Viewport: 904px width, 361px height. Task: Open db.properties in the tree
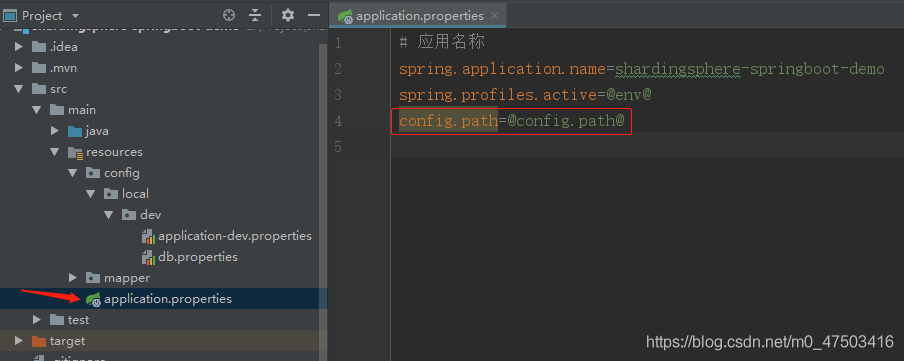coord(198,257)
